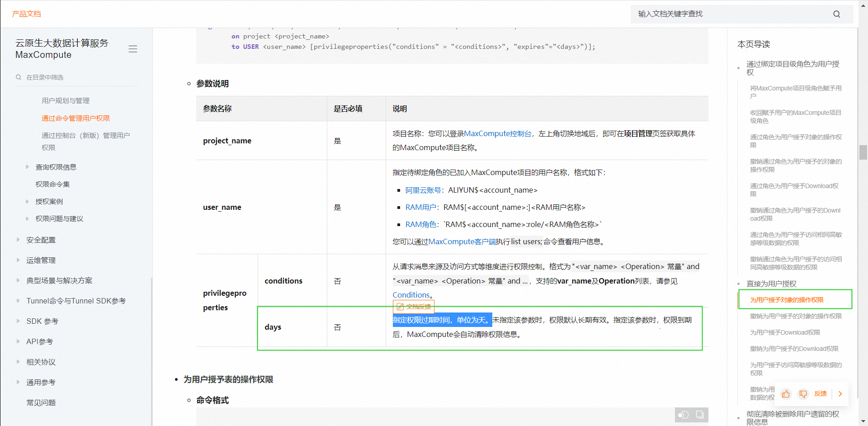Viewport: 868px width, 426px height.
Task: Jump to 通过角色为用户授予访问相同高敏感等级数据的权限
Action: tap(796, 239)
